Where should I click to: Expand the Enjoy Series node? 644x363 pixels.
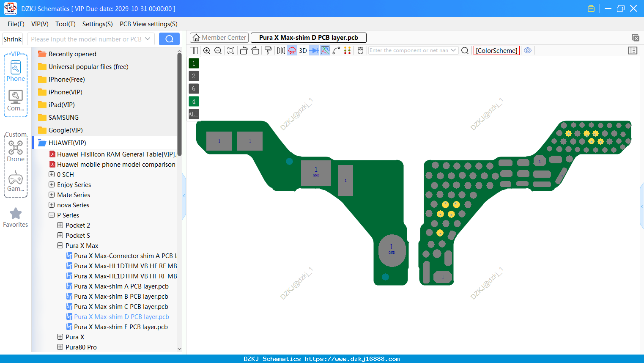(x=52, y=184)
